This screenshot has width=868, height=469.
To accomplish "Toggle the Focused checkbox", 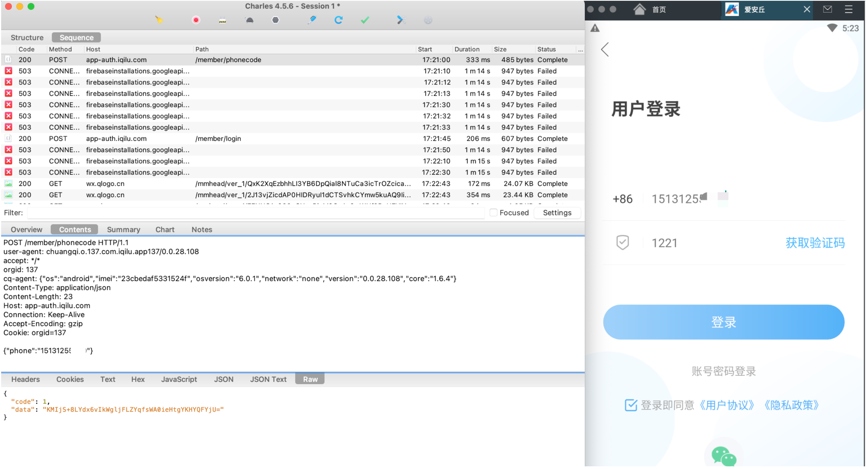I will 493,213.
